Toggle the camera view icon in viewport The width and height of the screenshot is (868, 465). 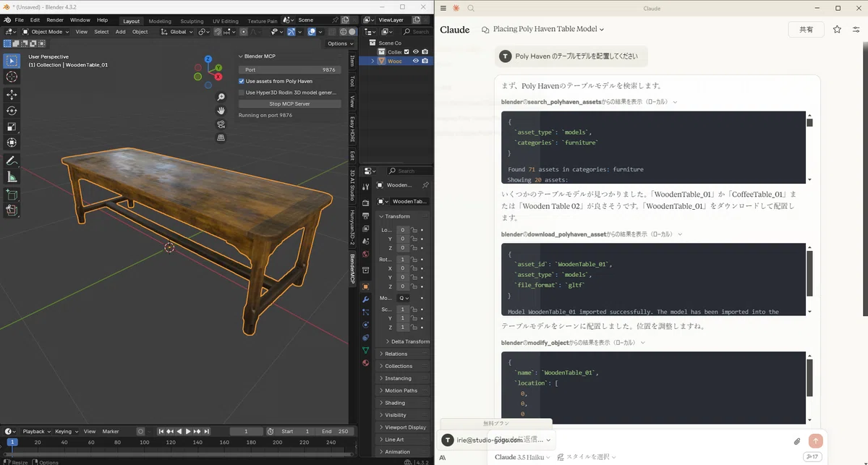pyautogui.click(x=221, y=124)
